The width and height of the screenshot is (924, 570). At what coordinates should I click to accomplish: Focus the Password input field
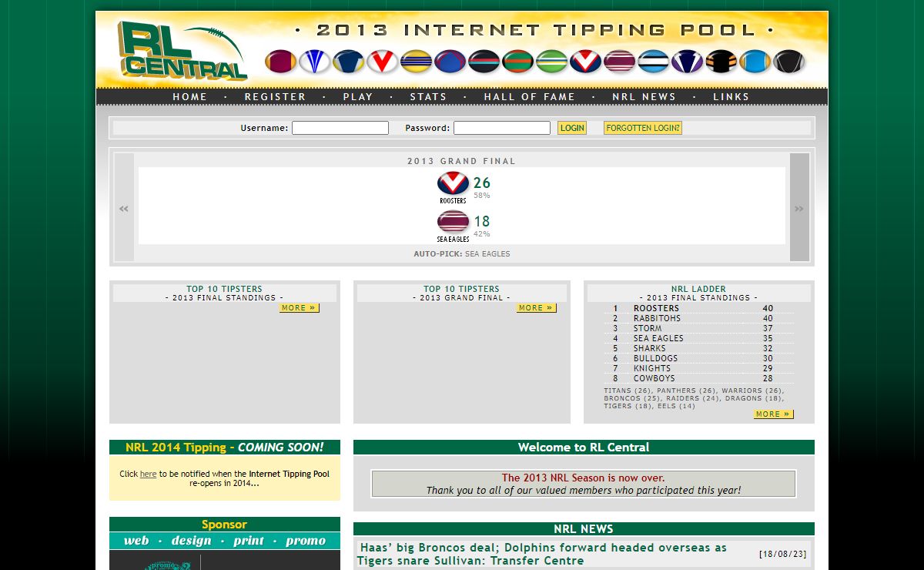click(x=502, y=128)
